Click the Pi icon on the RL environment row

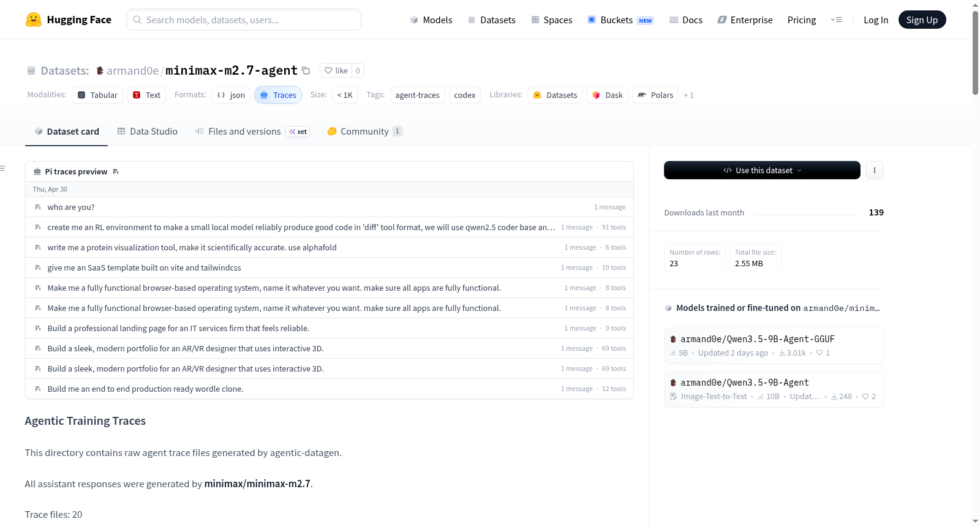(38, 227)
